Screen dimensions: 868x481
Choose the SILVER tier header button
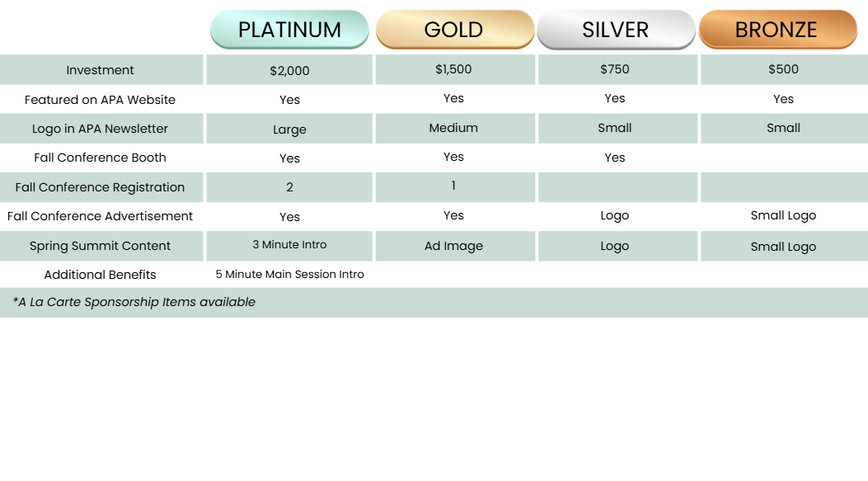tap(616, 30)
